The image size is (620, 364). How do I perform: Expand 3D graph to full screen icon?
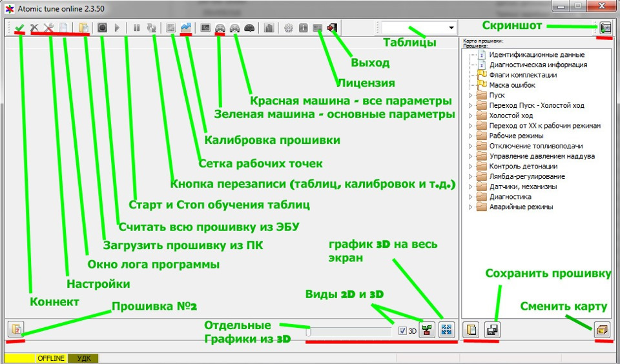point(446,330)
